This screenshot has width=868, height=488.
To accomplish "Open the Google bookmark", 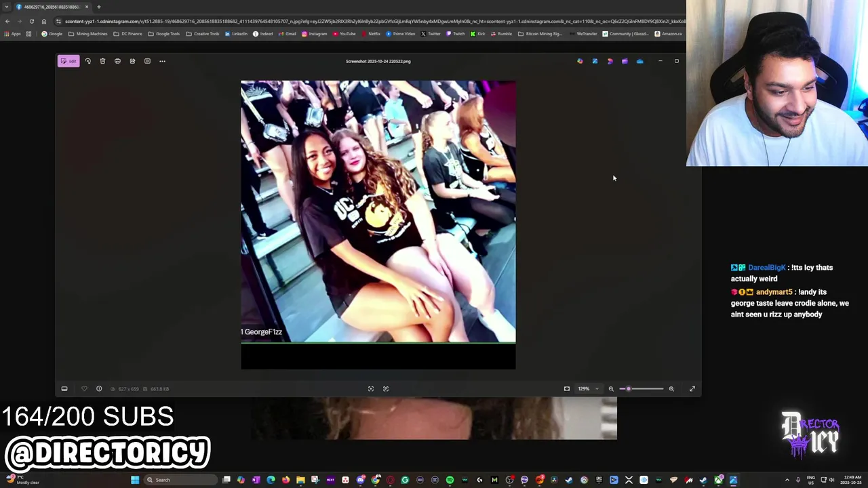I will [x=52, y=34].
